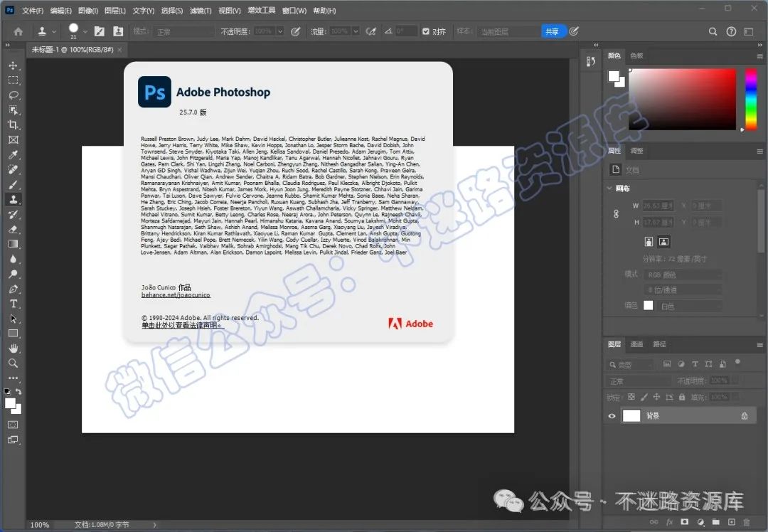
Task: Open the 不透明度 slider arrow in options bar
Action: point(280,31)
